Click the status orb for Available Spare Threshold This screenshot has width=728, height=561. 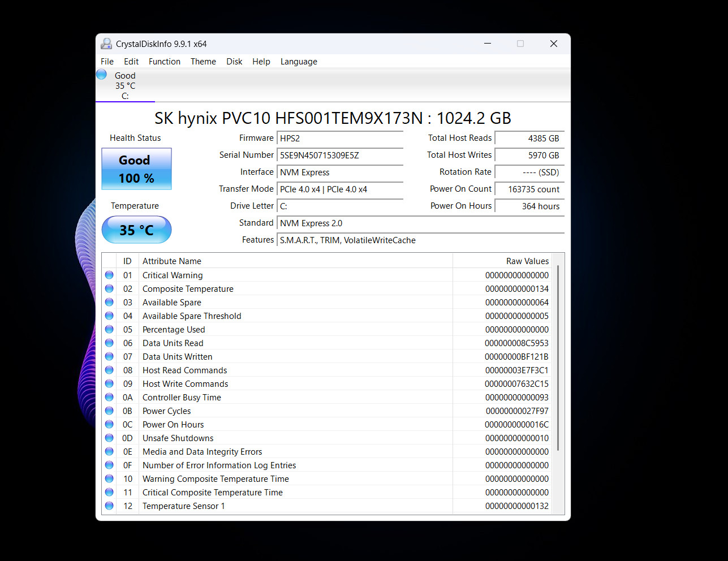click(x=109, y=316)
